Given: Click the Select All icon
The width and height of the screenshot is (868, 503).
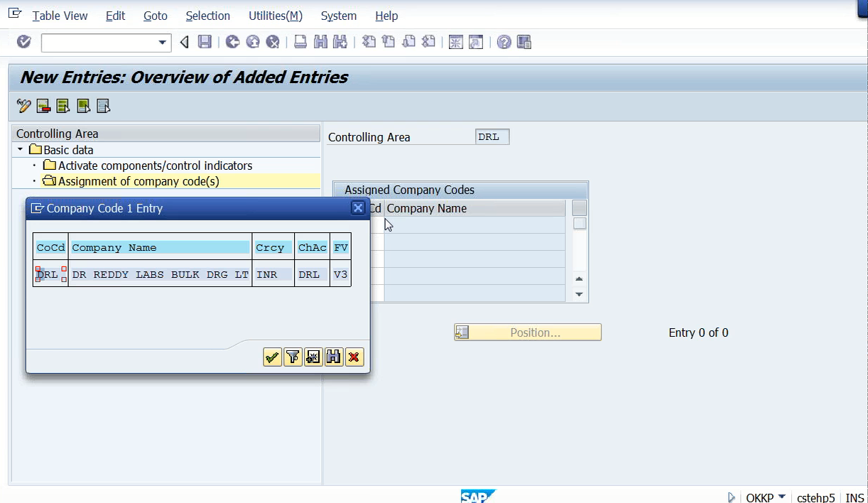Looking at the screenshot, I should tap(64, 107).
